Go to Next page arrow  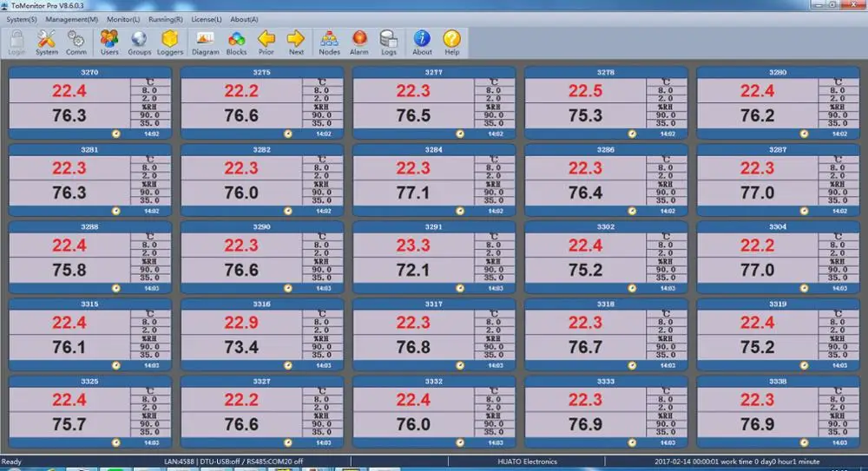tap(296, 41)
